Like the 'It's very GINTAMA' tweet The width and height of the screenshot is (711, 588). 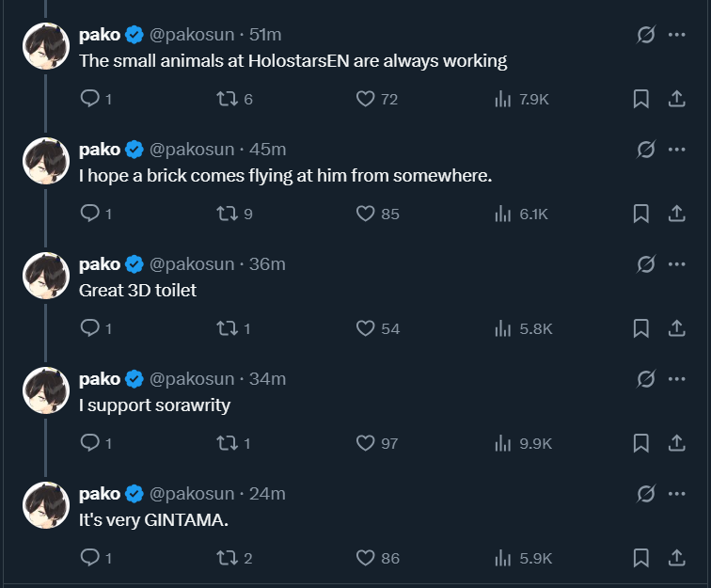pos(366,558)
